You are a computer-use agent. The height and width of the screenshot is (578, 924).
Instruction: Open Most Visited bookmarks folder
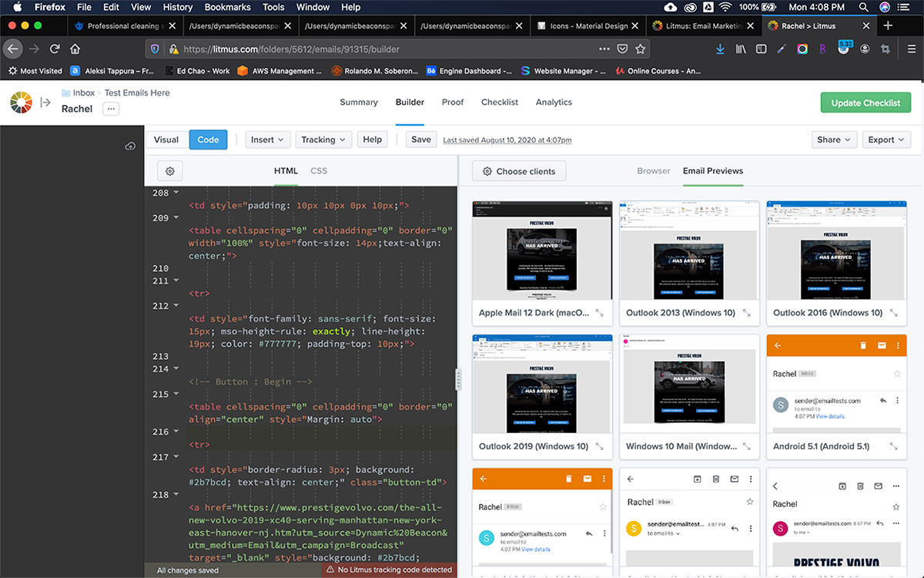coord(35,71)
